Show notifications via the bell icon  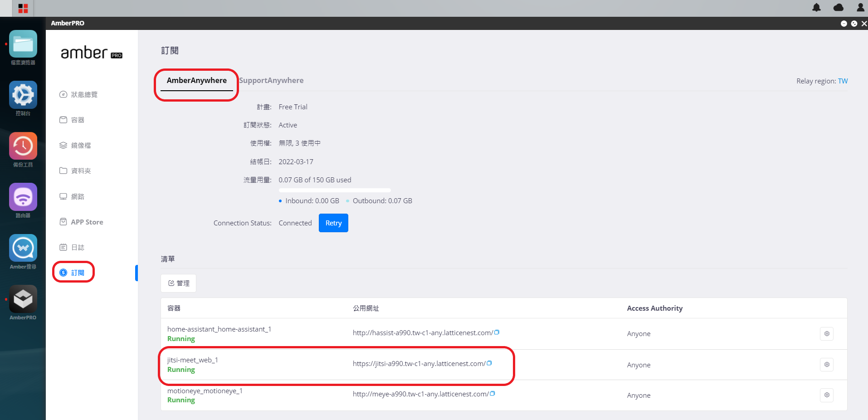point(816,7)
